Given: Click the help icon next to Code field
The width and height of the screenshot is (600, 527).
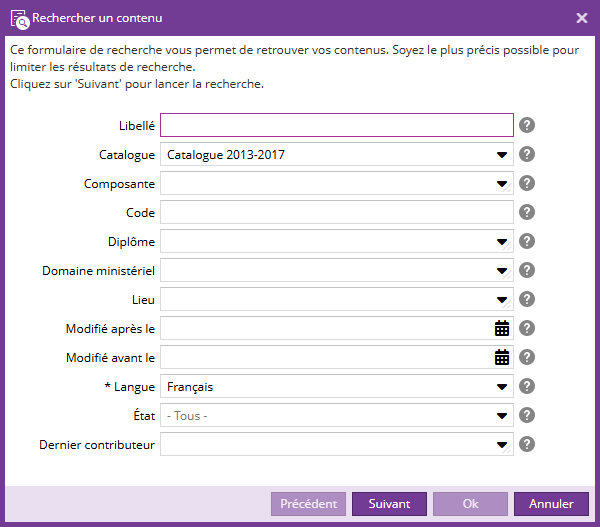Looking at the screenshot, I should 527,212.
